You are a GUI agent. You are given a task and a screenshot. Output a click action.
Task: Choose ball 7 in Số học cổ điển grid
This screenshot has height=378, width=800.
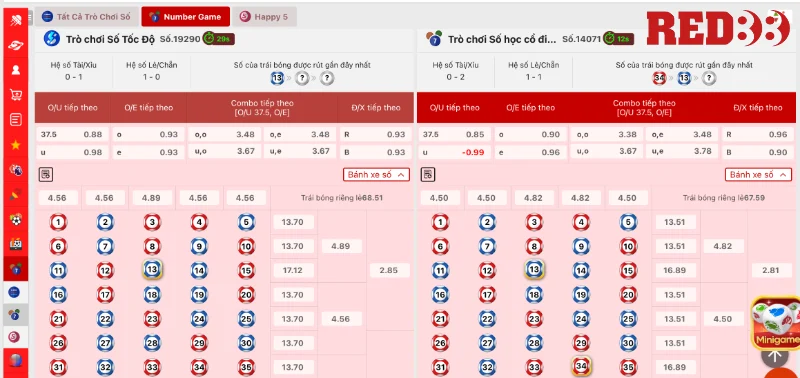click(x=487, y=246)
